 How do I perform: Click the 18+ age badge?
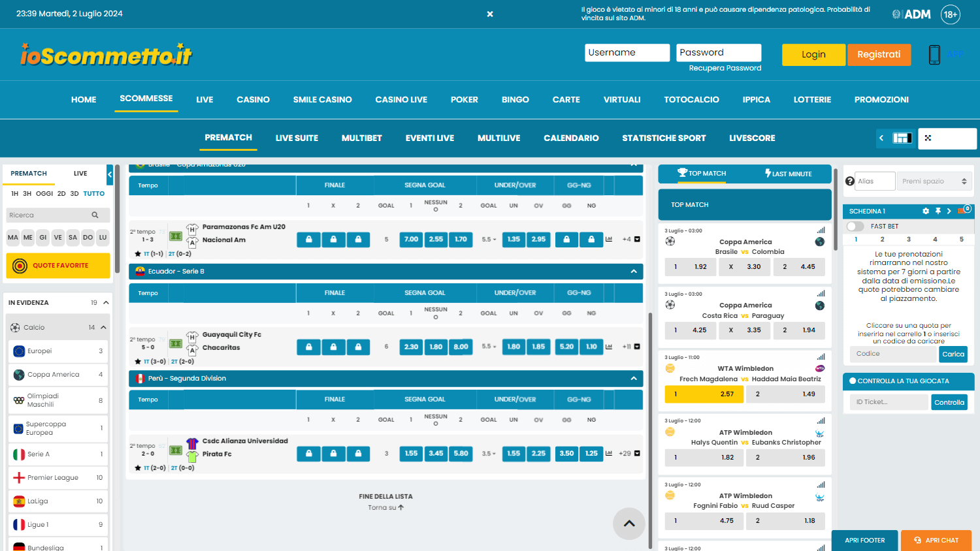point(951,14)
